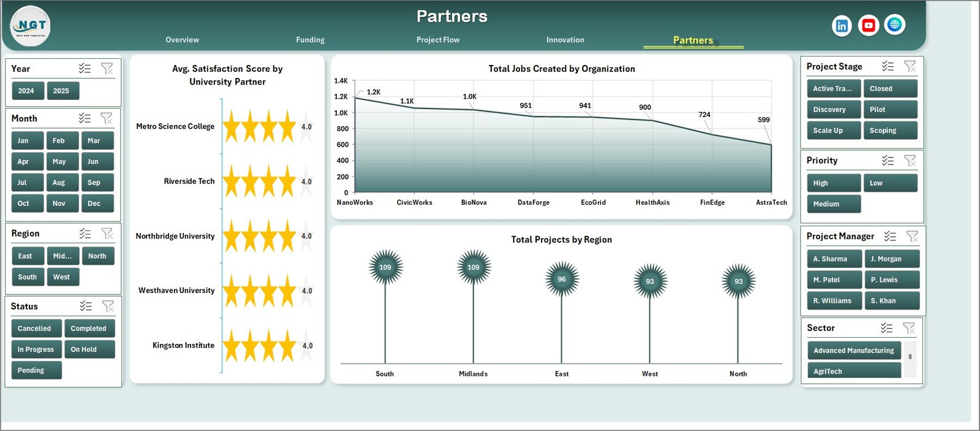The image size is (980, 431).
Task: Clear filter on Sector slicer
Action: click(x=909, y=328)
